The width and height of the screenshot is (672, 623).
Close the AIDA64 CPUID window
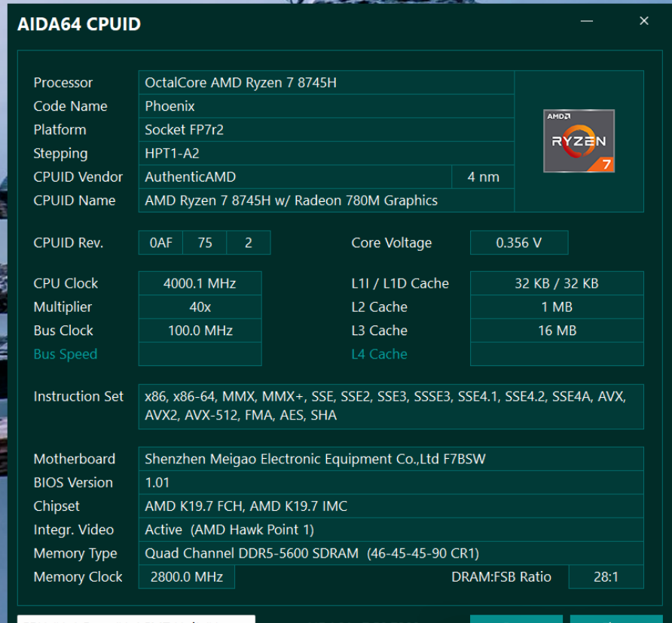pyautogui.click(x=643, y=21)
